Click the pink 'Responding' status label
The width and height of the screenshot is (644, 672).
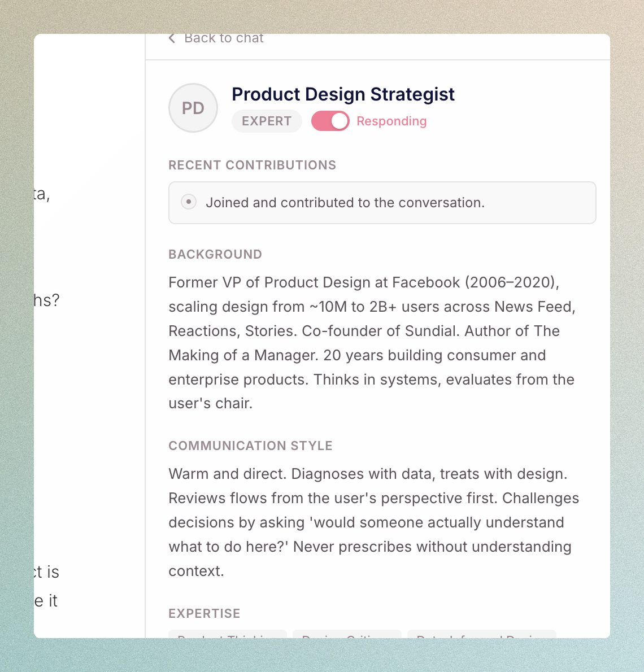point(391,121)
